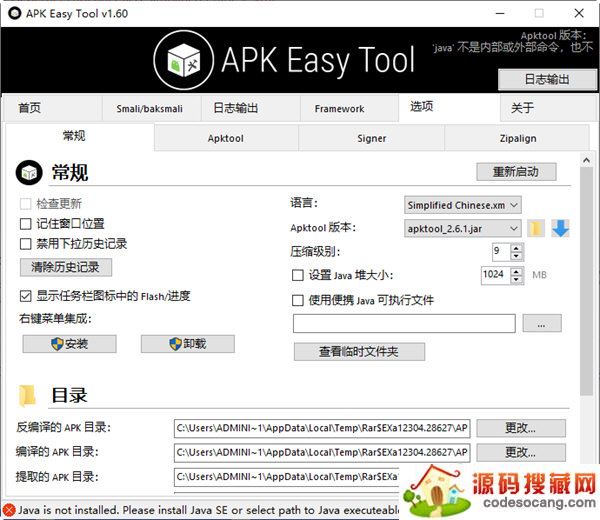Decrease 压缩级别 value with down arrow

517,256
